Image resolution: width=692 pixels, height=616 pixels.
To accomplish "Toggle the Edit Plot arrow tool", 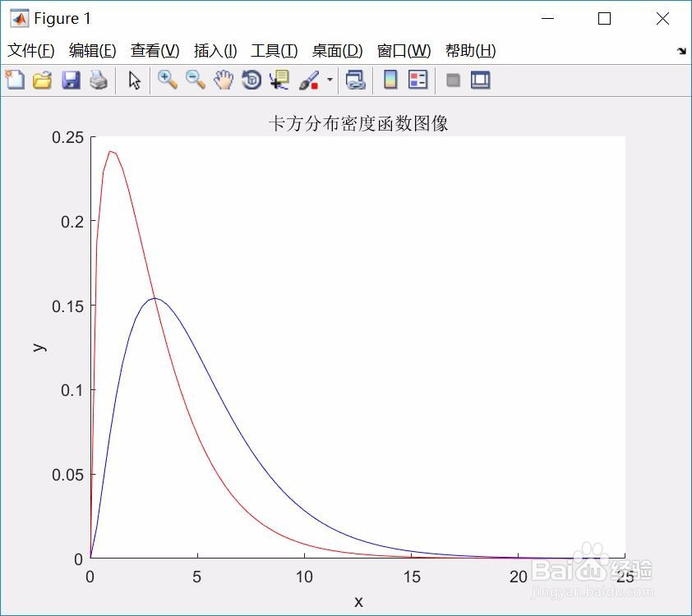I will pyautogui.click(x=134, y=80).
